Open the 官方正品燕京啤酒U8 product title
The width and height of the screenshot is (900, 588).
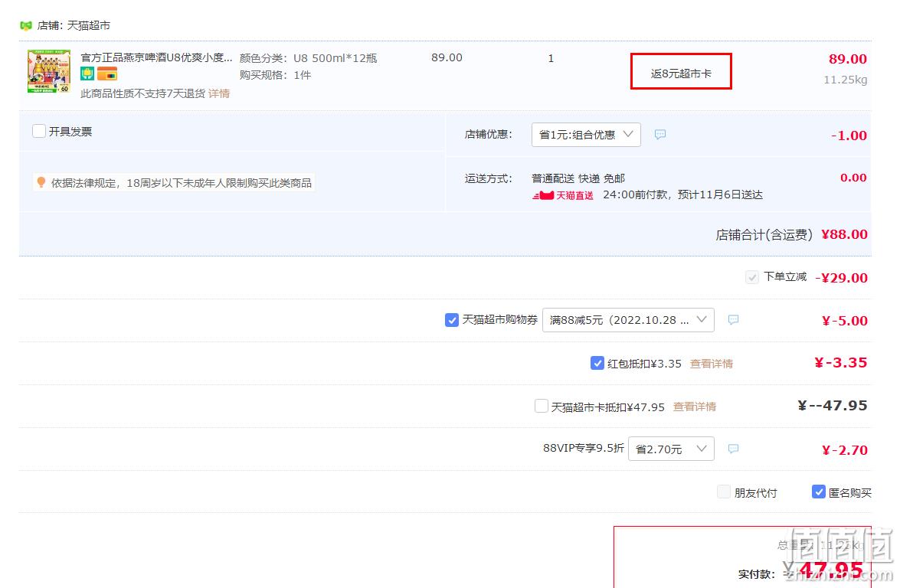pyautogui.click(x=156, y=57)
